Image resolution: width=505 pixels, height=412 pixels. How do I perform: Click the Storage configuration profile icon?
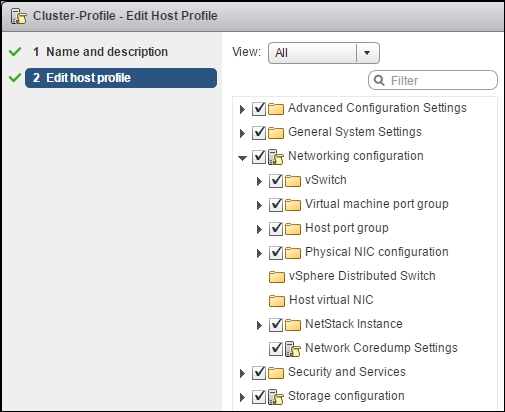pos(276,397)
